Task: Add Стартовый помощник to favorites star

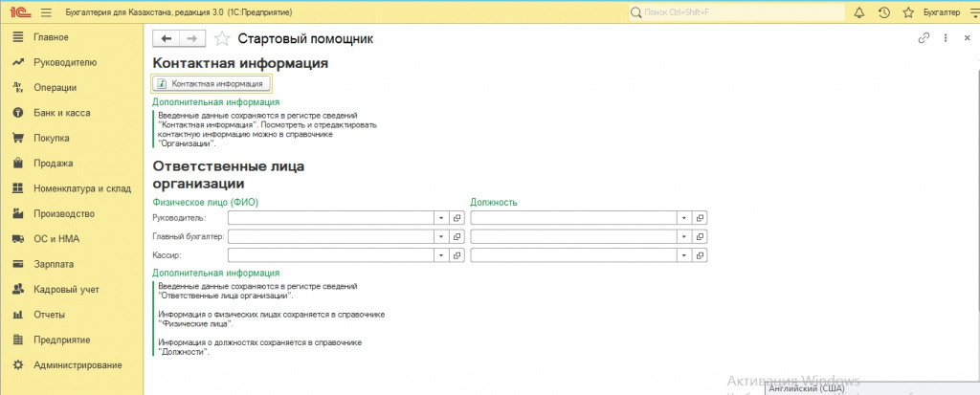Action: pos(222,39)
